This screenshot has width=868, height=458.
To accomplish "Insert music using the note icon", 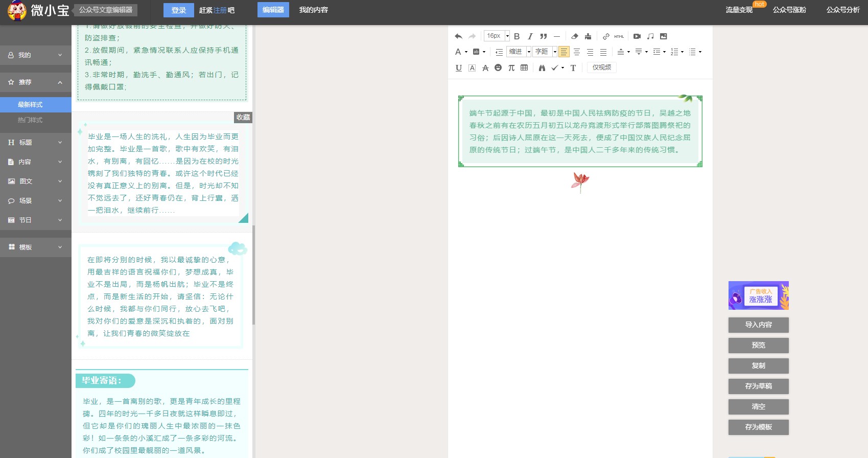I will (650, 36).
